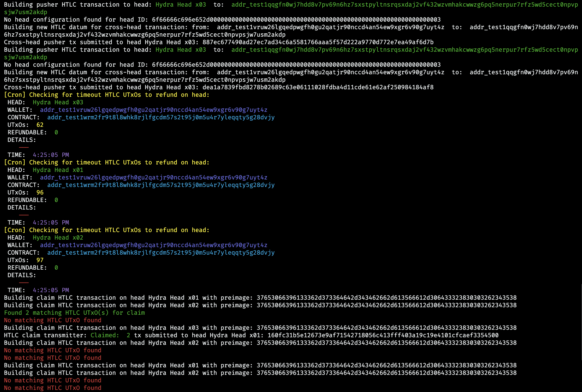This screenshot has width=582, height=392.
Task: Click the wallet address under Hydra Head x03
Action: click(153, 110)
